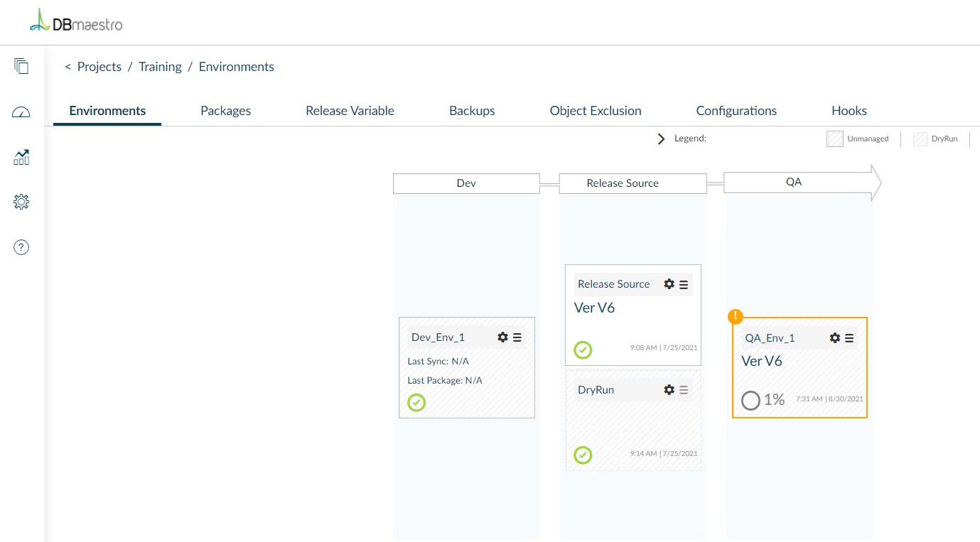Open settings gear on the Dev_Env_1 card
Viewport: 980px width, 542px height.
pyautogui.click(x=503, y=337)
